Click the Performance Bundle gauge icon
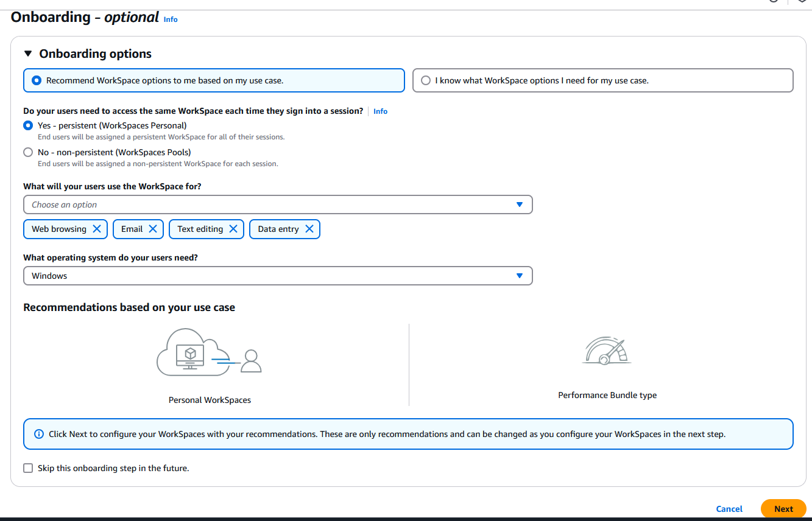This screenshot has width=812, height=521. pyautogui.click(x=606, y=351)
